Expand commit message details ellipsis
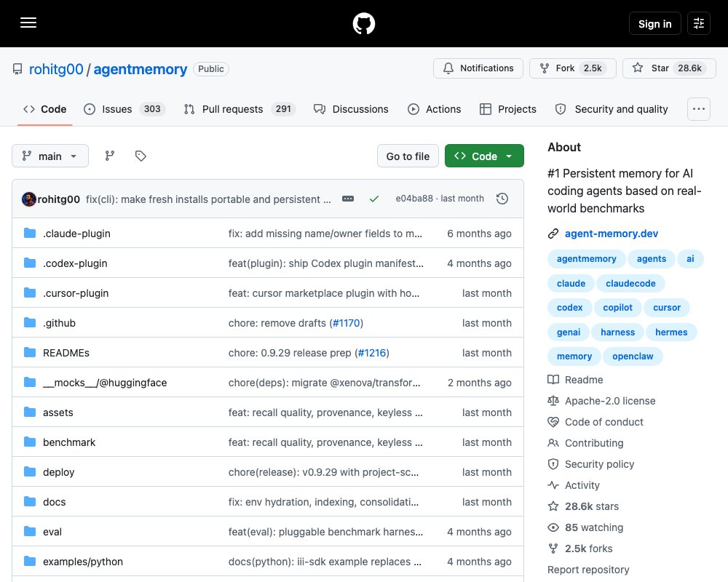Image resolution: width=728 pixels, height=582 pixels. (348, 199)
